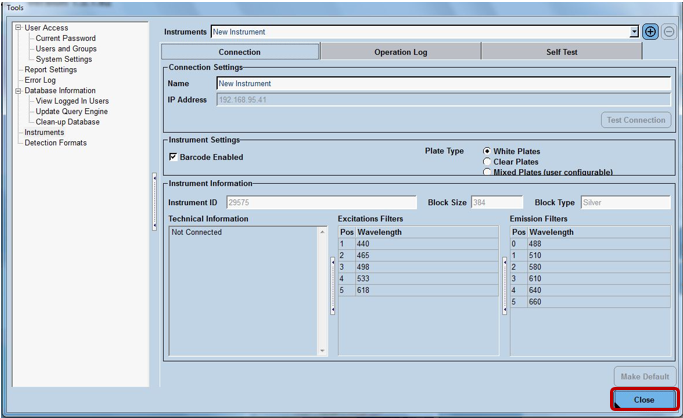Click the instrument Name input field
683x418 pixels.
point(442,84)
